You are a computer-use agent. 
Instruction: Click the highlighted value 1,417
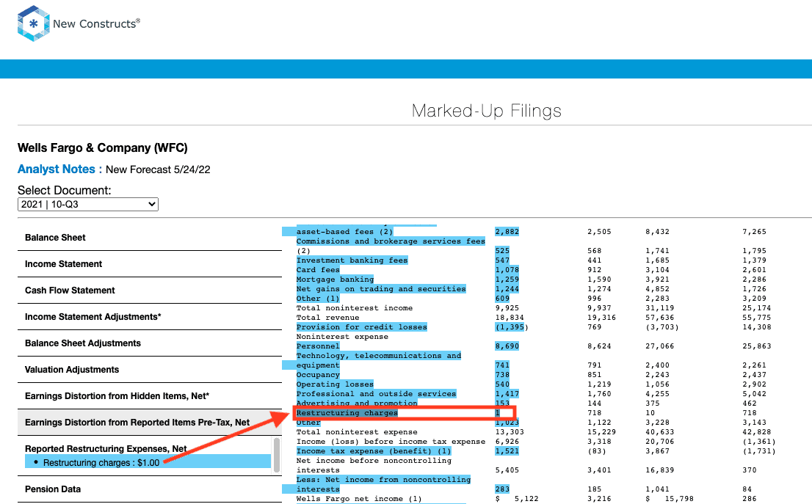(507, 394)
